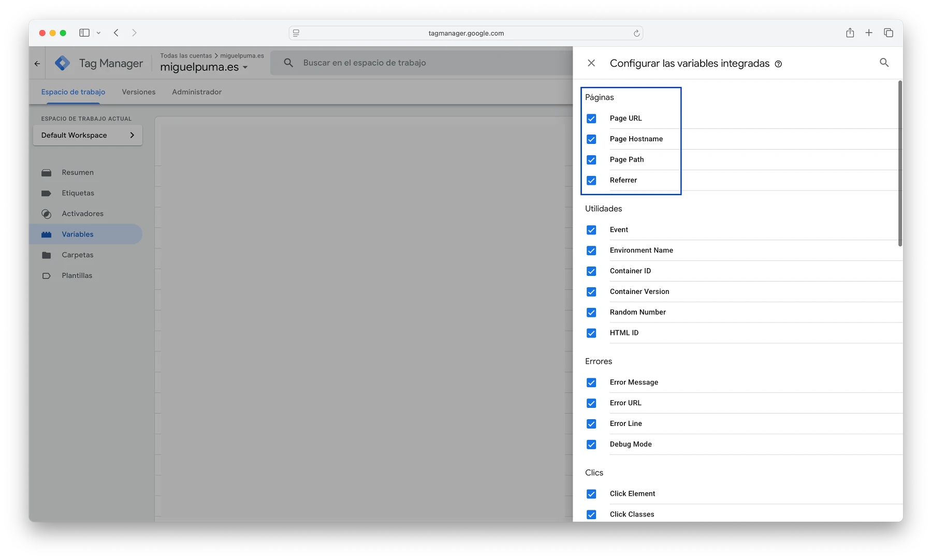This screenshot has width=932, height=560.
Task: Open Carpetas in the sidebar
Action: [77, 255]
